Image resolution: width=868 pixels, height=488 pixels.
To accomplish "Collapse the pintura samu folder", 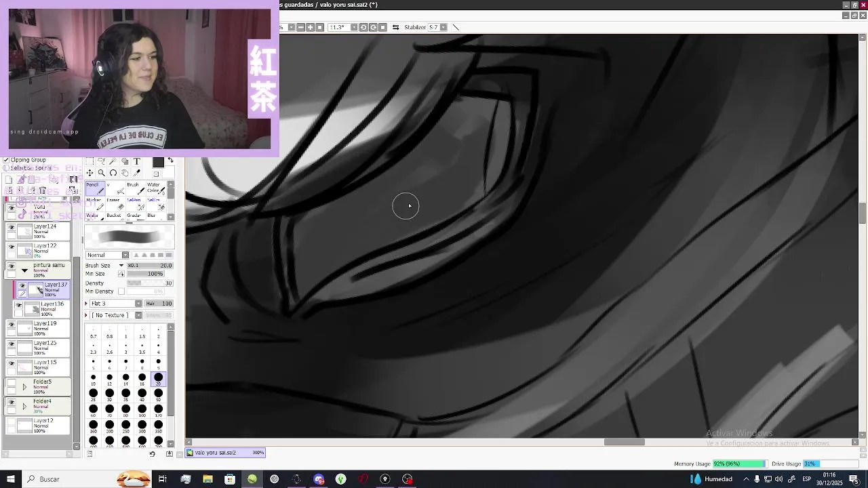I will tap(24, 270).
